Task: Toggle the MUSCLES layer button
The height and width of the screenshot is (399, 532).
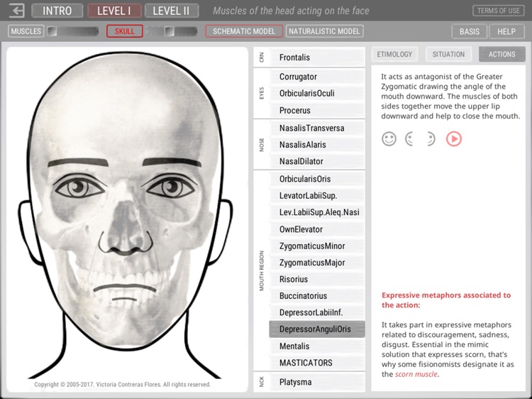Action: tap(26, 31)
